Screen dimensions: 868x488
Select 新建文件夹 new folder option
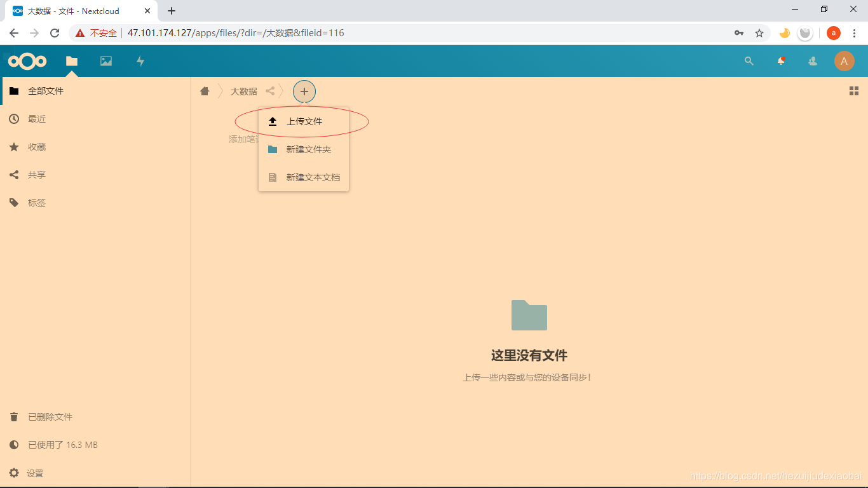304,149
